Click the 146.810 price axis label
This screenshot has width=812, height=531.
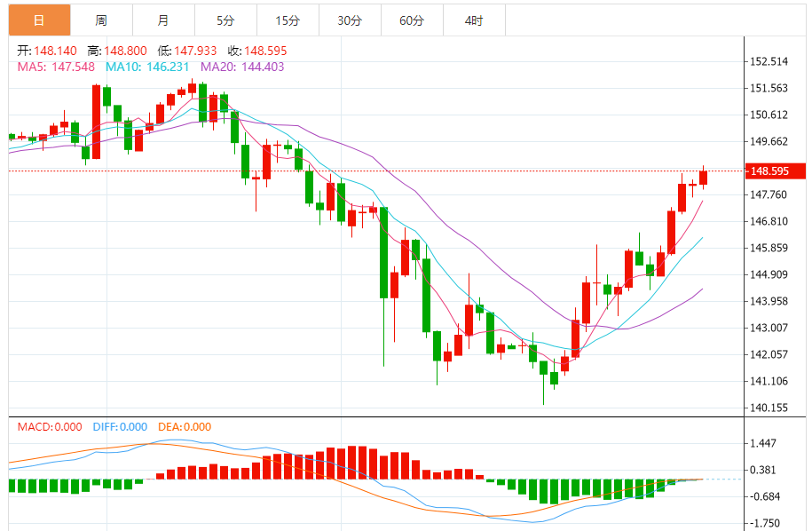coord(769,221)
